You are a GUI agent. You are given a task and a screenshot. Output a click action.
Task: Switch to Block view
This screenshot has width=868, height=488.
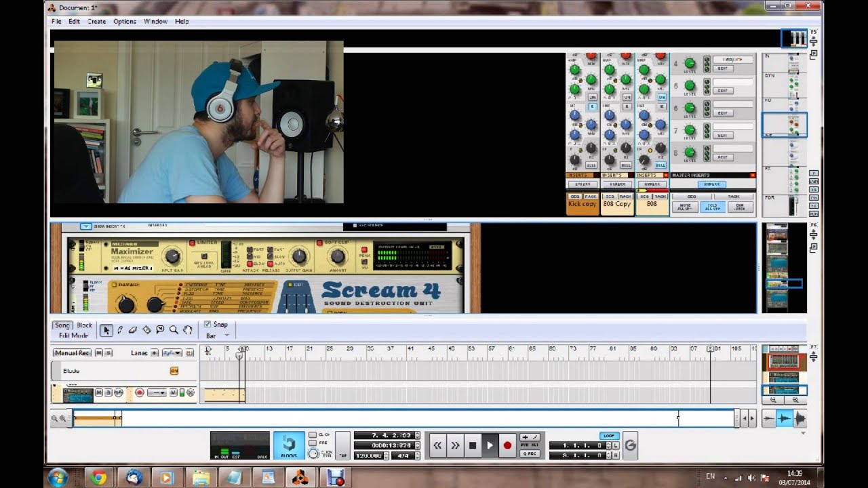tap(84, 325)
